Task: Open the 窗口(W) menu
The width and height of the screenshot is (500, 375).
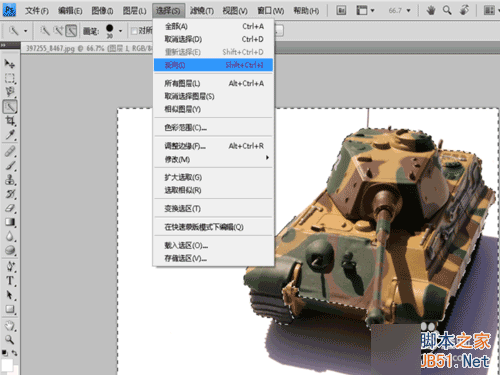Action: coord(270,11)
